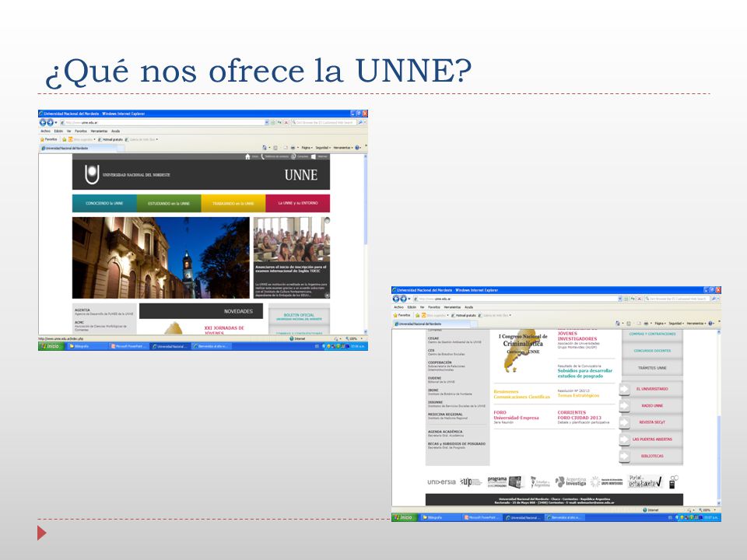Viewport: 747px width, 560px height.
Task: Click Microsoft PowerPoint taskbar button under Criminalística window
Action: pyautogui.click(x=481, y=518)
